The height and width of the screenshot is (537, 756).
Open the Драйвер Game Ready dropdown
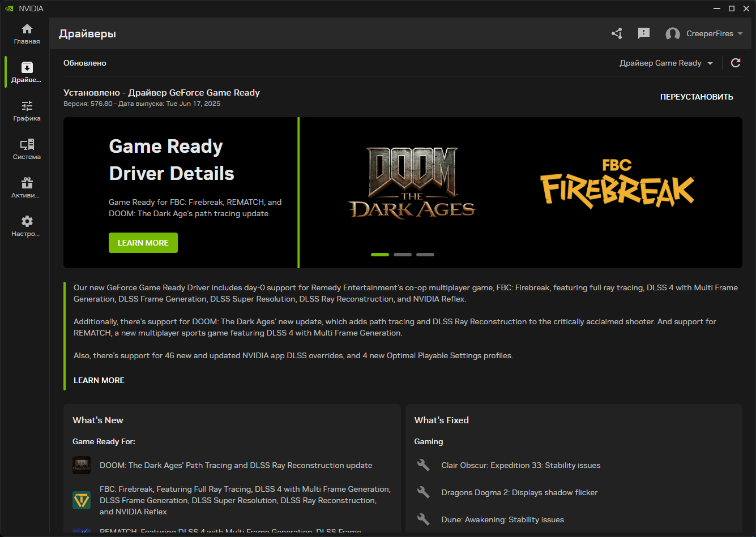click(666, 63)
